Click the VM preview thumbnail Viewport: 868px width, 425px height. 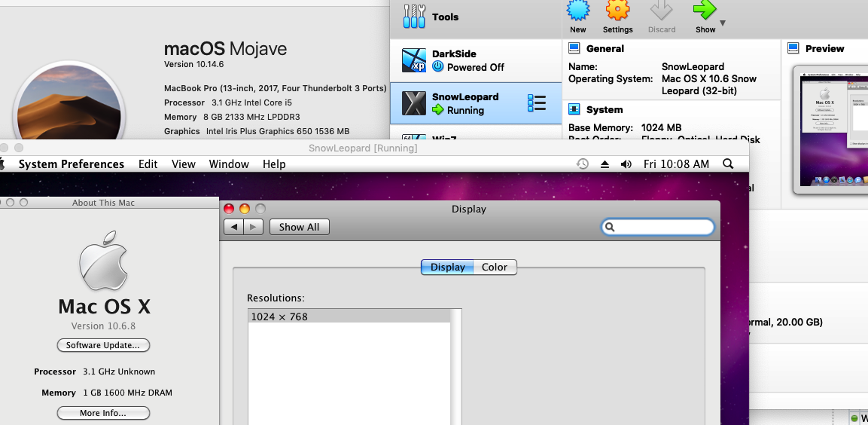pyautogui.click(x=830, y=130)
